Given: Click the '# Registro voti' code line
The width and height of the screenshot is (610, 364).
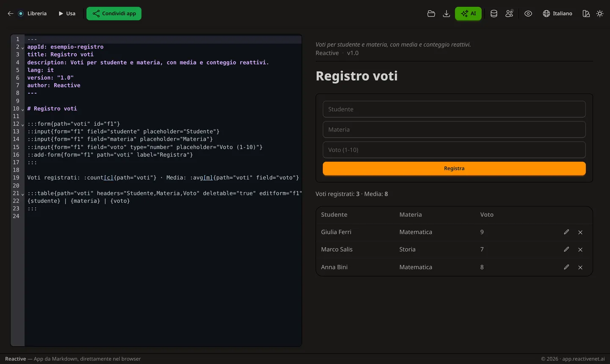Looking at the screenshot, I should point(52,109).
